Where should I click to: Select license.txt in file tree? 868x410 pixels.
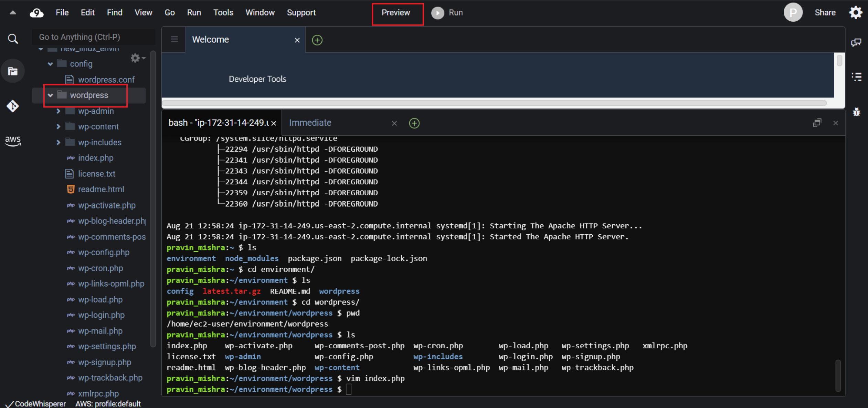pyautogui.click(x=96, y=174)
